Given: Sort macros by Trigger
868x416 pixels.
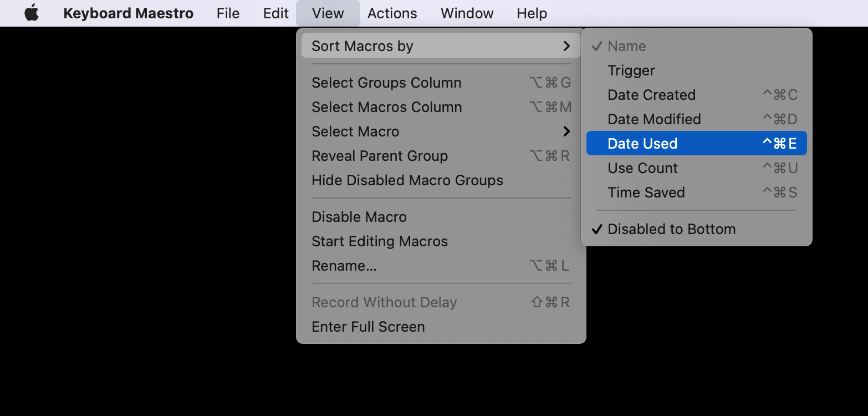Looking at the screenshot, I should (x=696, y=70).
